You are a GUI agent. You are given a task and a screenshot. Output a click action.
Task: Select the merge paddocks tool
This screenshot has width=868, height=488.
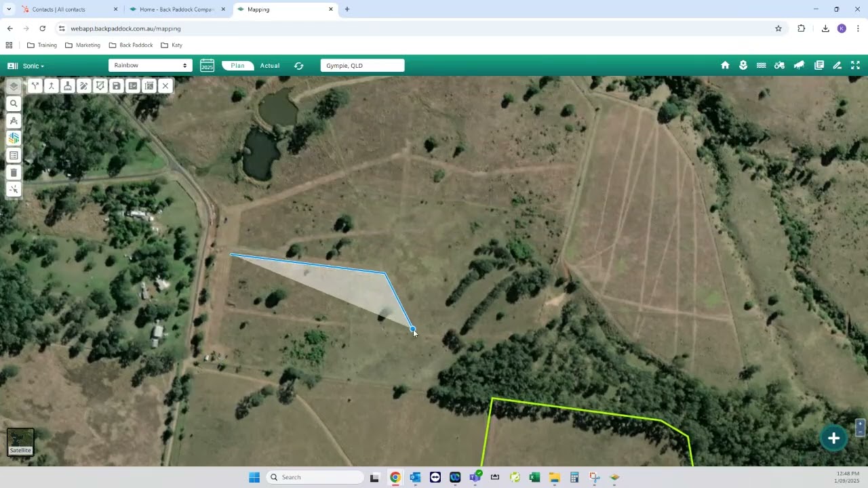(x=51, y=86)
